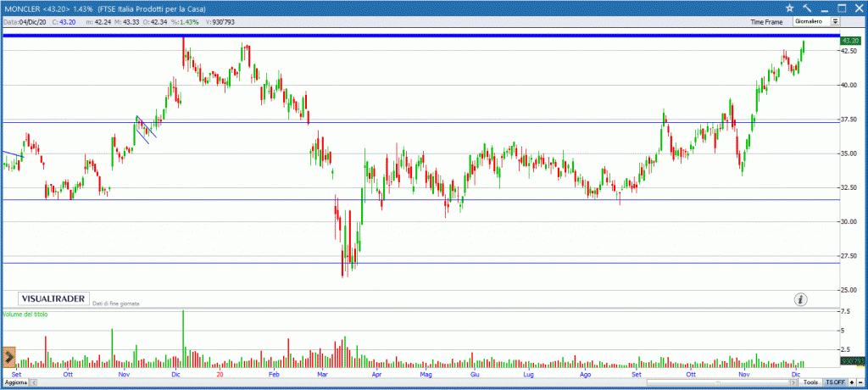Click the m: 42.24 minimum value
The width and height of the screenshot is (868, 390).
(99, 22)
